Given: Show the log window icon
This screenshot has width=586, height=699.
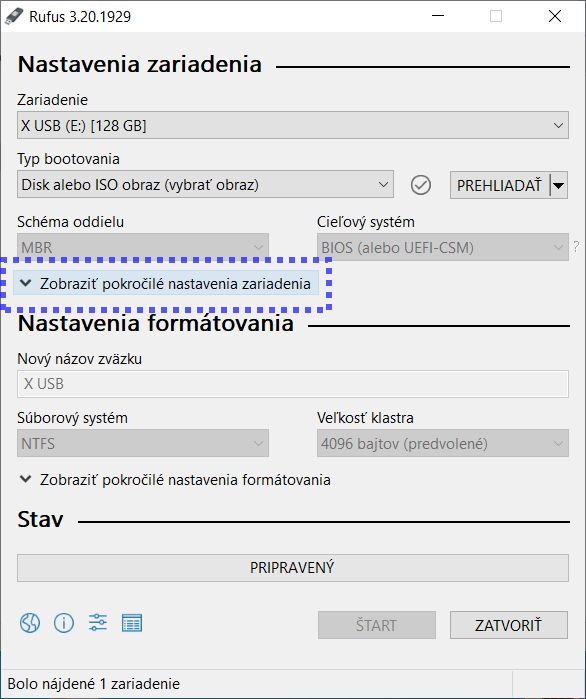Looking at the screenshot, I should (132, 623).
